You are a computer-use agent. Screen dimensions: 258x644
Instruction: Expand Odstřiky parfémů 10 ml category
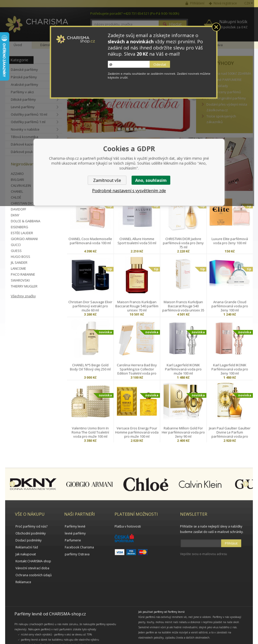57,114
